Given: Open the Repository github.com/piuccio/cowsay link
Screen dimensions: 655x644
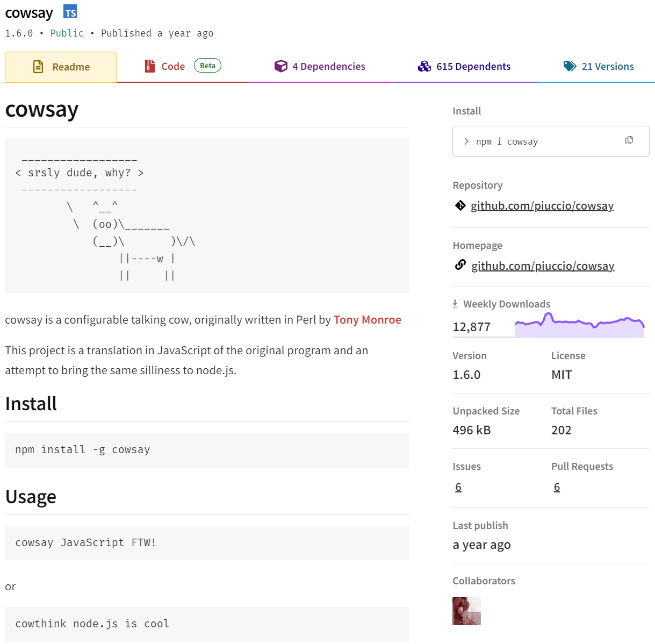Looking at the screenshot, I should pos(542,206).
